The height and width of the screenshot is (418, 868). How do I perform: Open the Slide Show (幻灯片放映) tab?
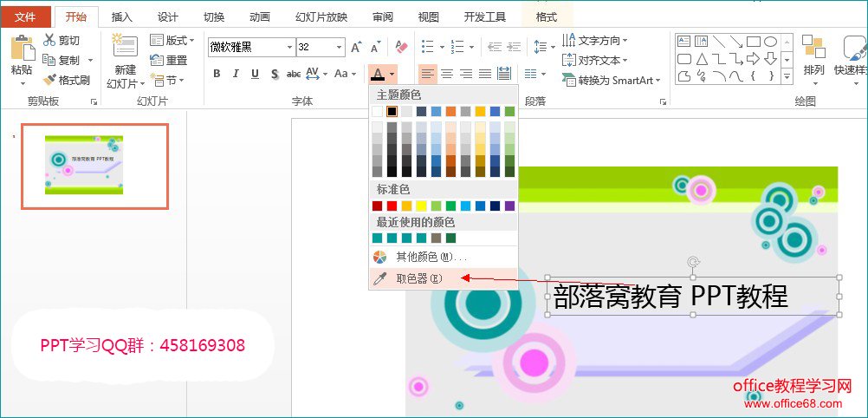coord(321,16)
